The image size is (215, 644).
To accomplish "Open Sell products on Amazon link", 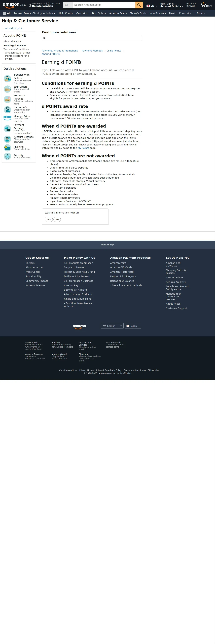I will click(78, 263).
